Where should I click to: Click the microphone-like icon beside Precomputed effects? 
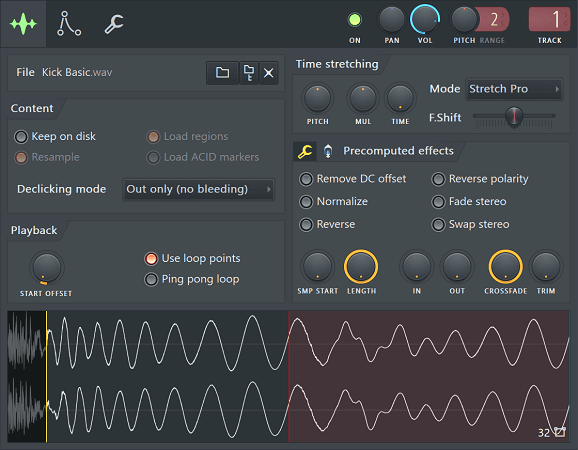pyautogui.click(x=328, y=151)
